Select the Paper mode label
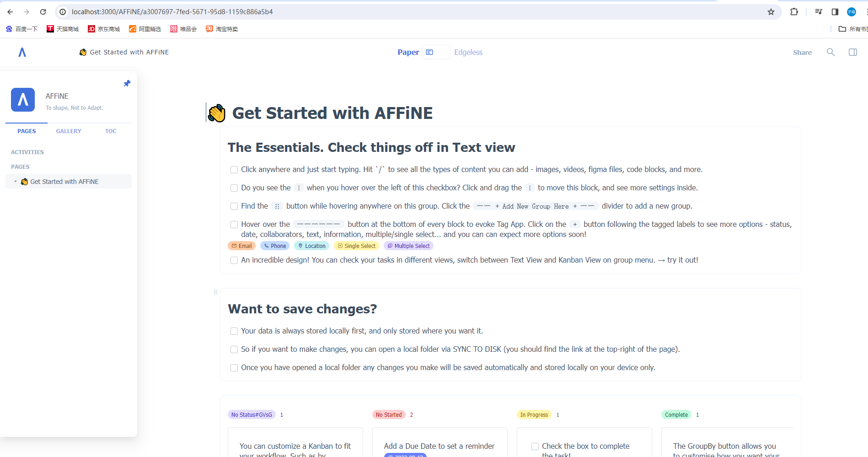The width and height of the screenshot is (868, 457). 408,52
